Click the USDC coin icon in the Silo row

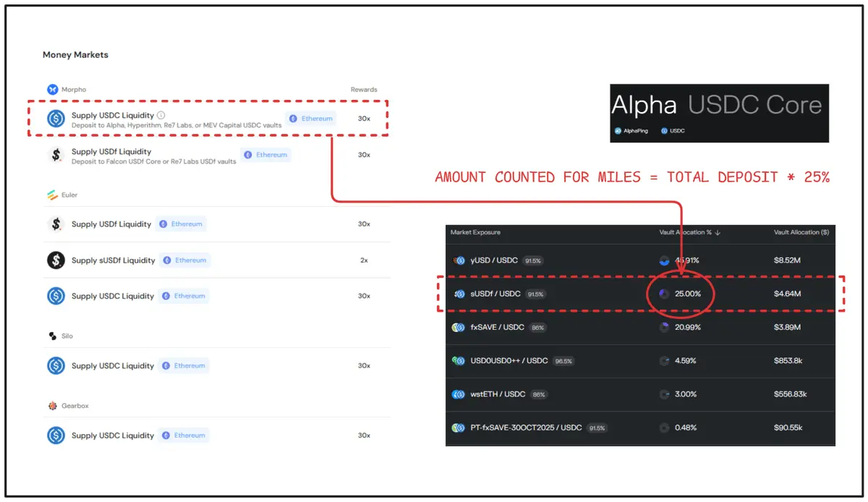coord(56,366)
